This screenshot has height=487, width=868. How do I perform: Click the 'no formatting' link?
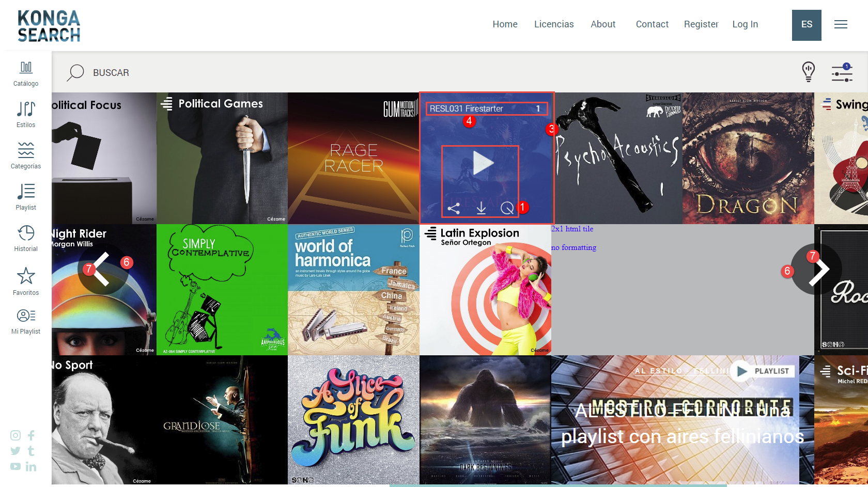[574, 247]
